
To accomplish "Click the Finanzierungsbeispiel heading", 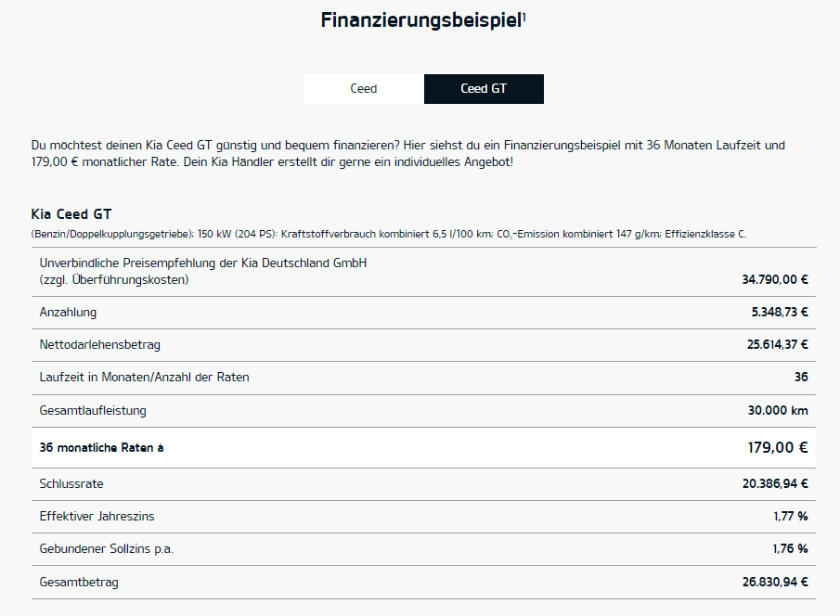I will [x=421, y=20].
